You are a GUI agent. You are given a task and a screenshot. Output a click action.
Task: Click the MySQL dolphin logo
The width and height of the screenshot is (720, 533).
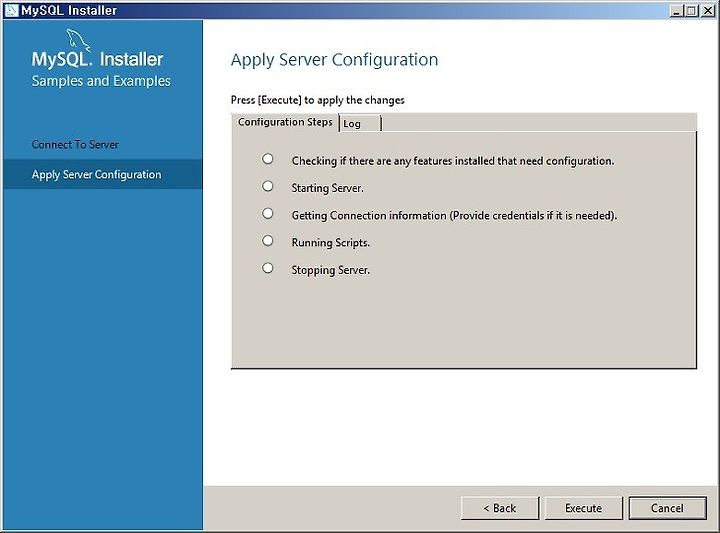click(x=78, y=39)
